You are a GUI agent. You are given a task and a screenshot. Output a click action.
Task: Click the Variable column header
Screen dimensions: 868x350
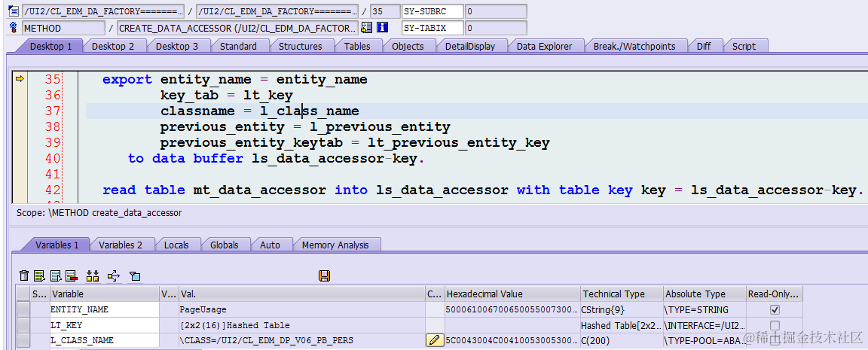coord(104,294)
